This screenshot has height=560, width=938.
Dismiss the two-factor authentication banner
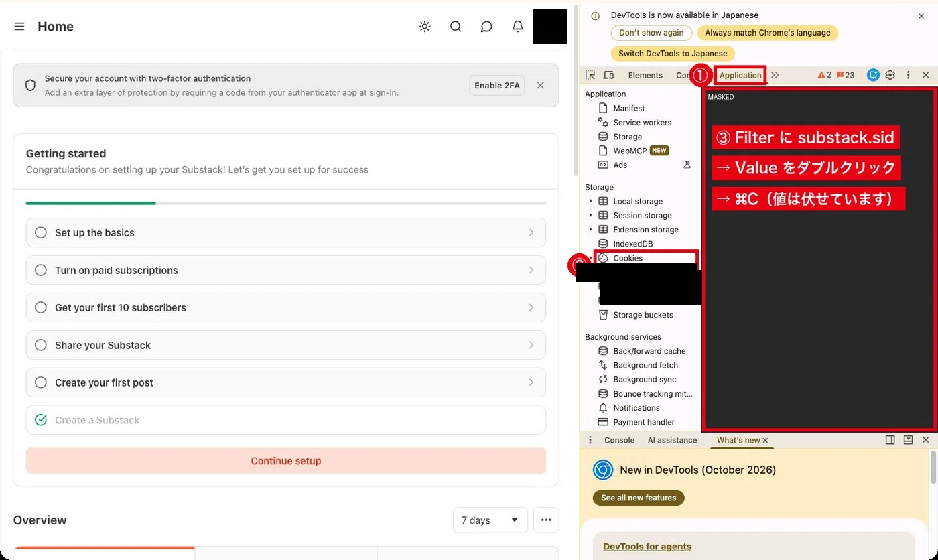click(x=541, y=85)
